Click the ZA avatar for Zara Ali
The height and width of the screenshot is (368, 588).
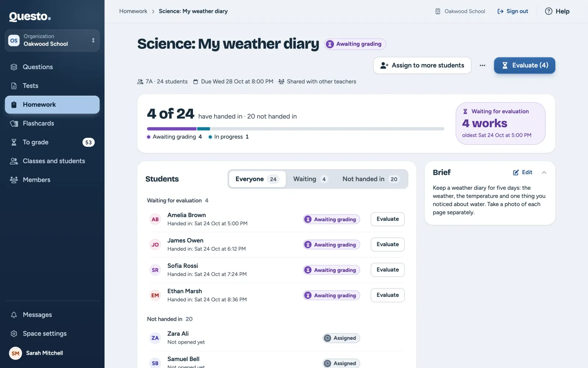[x=155, y=338]
